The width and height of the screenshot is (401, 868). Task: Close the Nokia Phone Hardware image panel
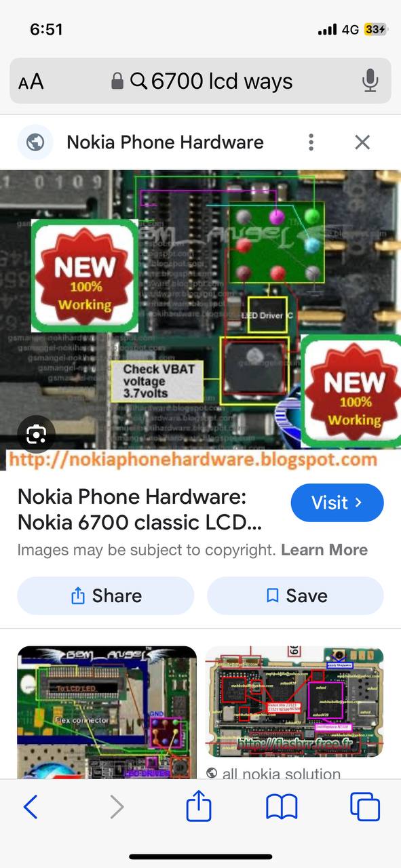[x=362, y=142]
